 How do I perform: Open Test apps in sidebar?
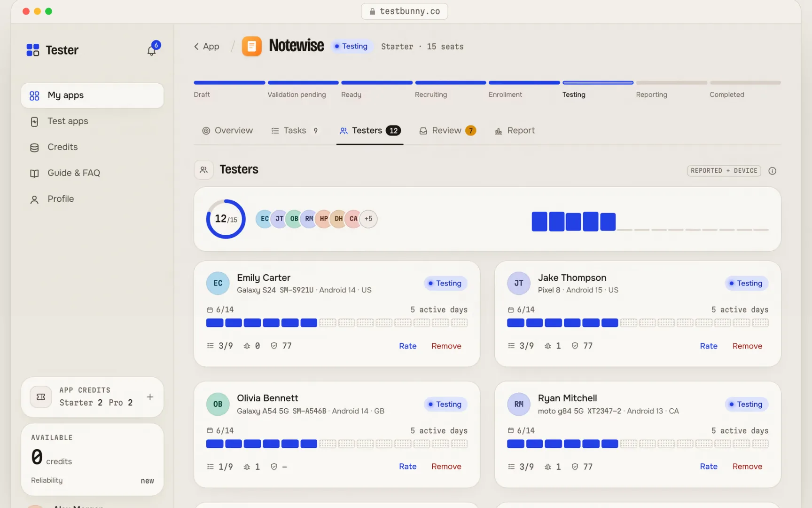tap(92, 121)
